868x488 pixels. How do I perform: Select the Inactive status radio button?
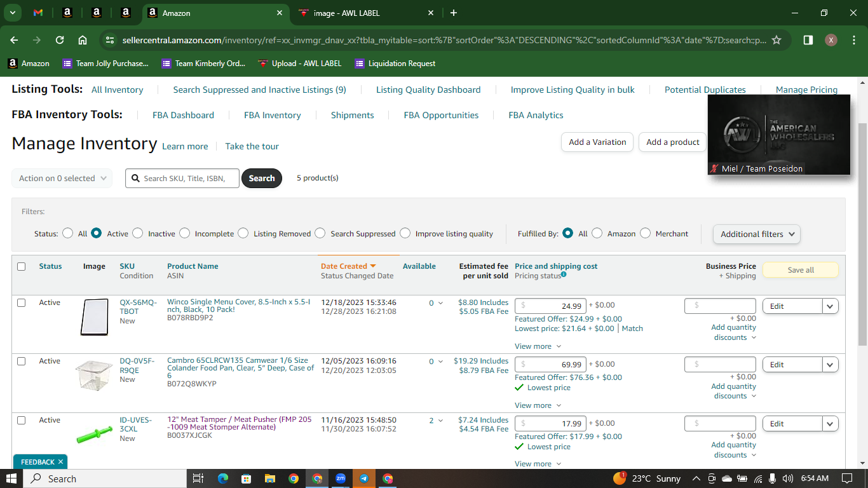coord(138,233)
